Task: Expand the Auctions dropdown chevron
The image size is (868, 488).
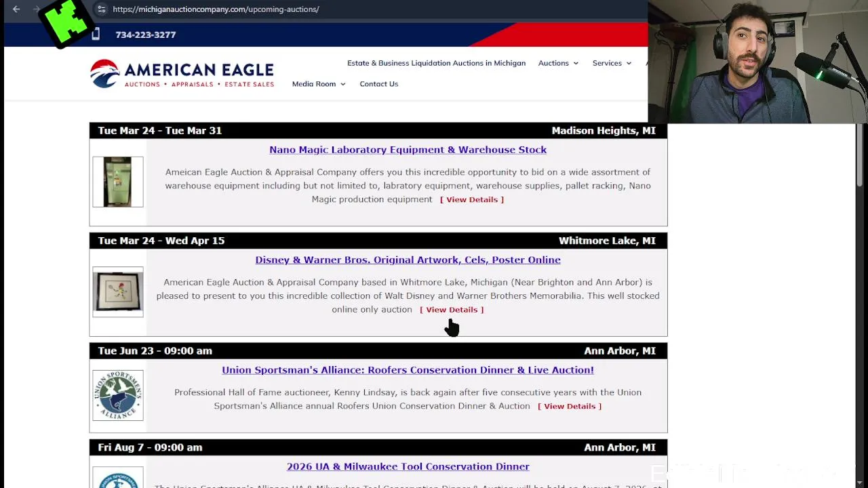Action: point(576,63)
